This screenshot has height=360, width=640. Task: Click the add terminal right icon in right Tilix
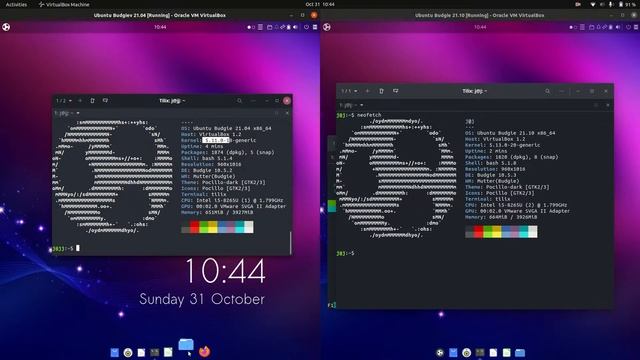coord(381,91)
